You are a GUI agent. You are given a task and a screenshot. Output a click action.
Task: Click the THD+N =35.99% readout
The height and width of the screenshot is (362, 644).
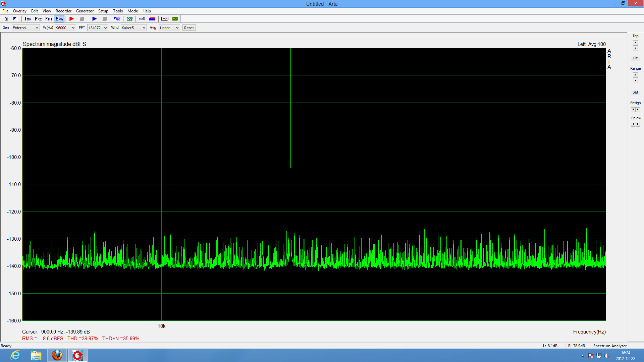121,339
